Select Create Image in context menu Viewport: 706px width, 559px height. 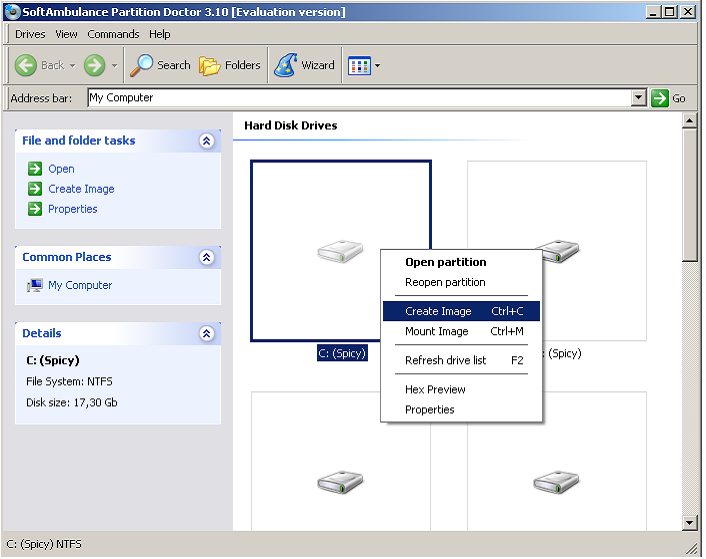(x=461, y=311)
